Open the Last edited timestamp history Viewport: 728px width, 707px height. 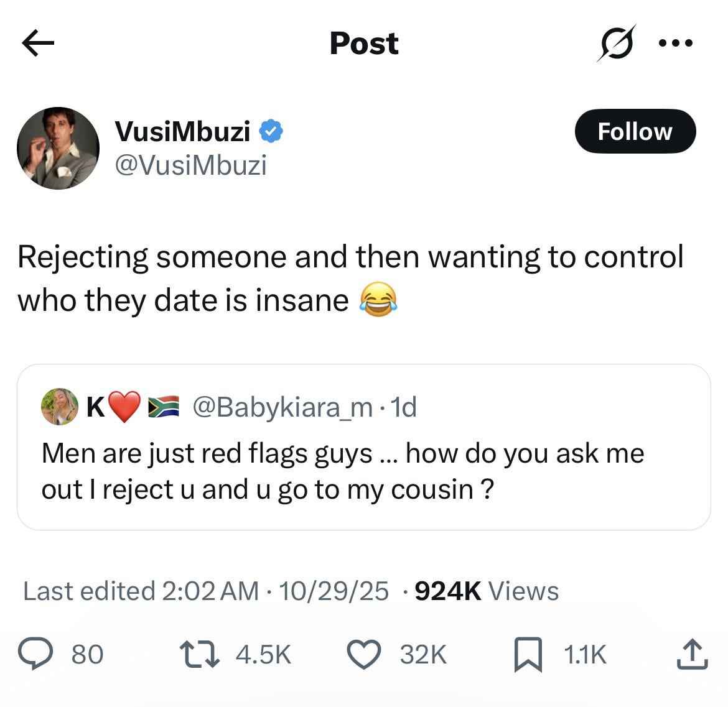coord(140,591)
